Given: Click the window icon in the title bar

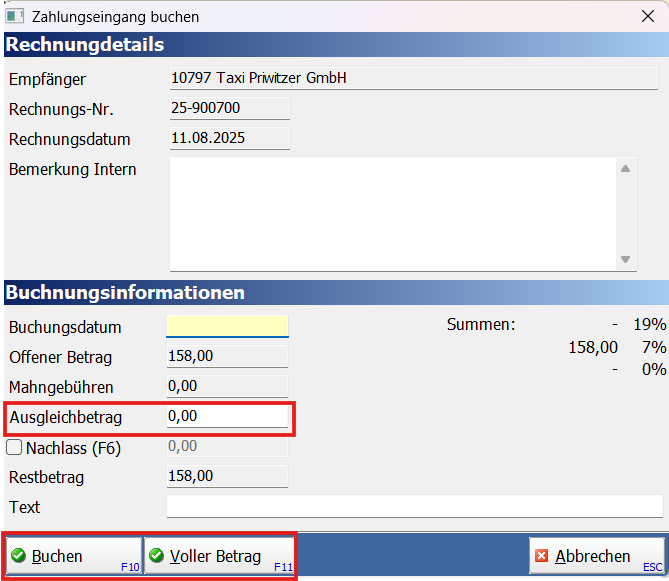Looking at the screenshot, I should [x=15, y=17].
